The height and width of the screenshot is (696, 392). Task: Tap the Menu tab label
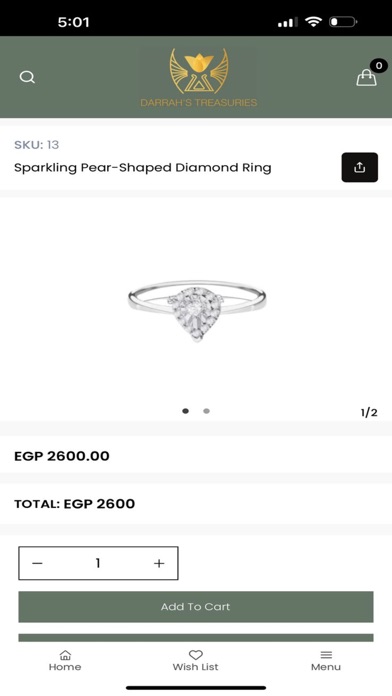[x=326, y=667]
